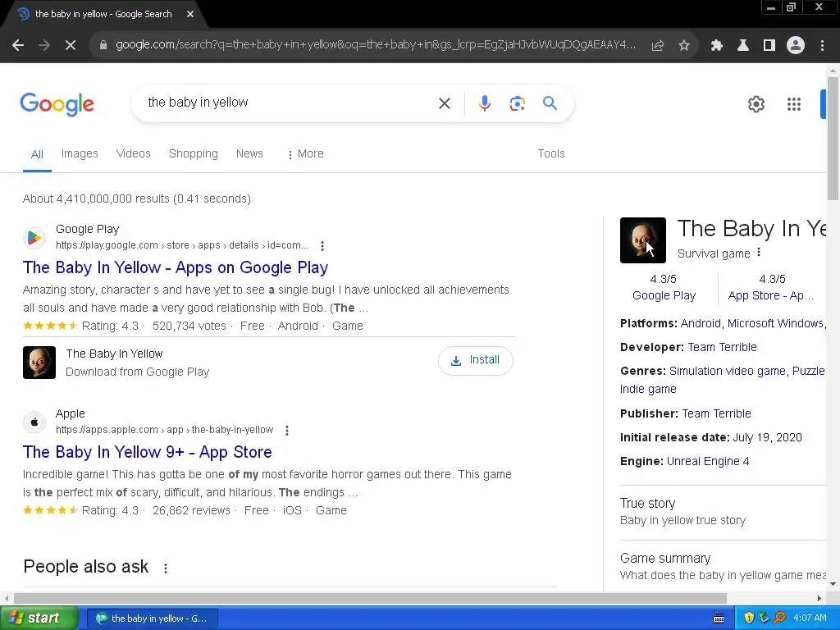Image resolution: width=840 pixels, height=630 pixels.
Task: Click the vertical scrollbar thumb
Action: point(833,138)
